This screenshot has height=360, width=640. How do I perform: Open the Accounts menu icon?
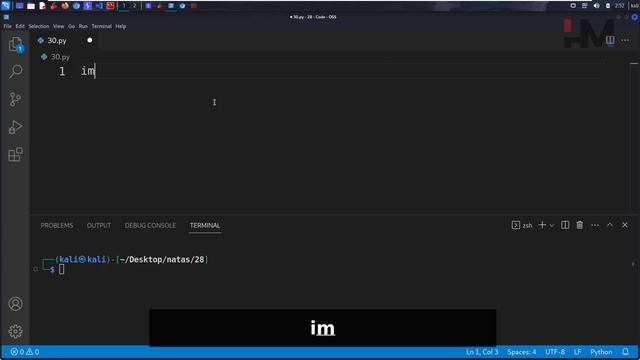tap(16, 304)
